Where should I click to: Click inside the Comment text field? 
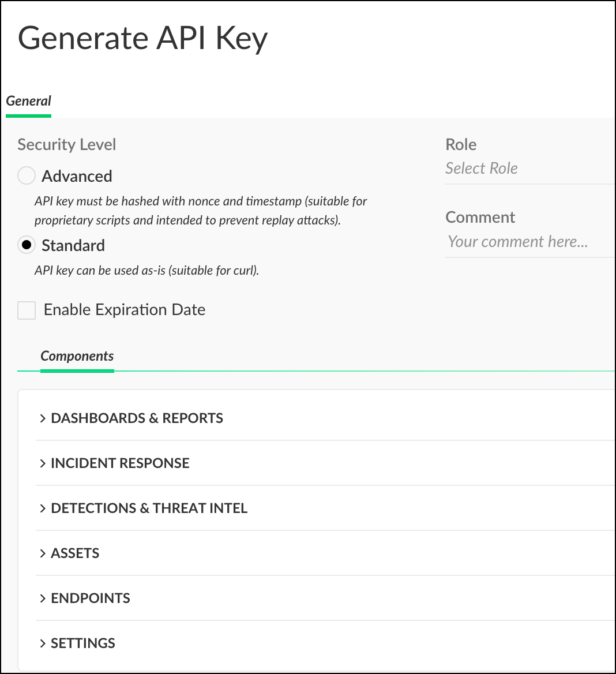516,241
